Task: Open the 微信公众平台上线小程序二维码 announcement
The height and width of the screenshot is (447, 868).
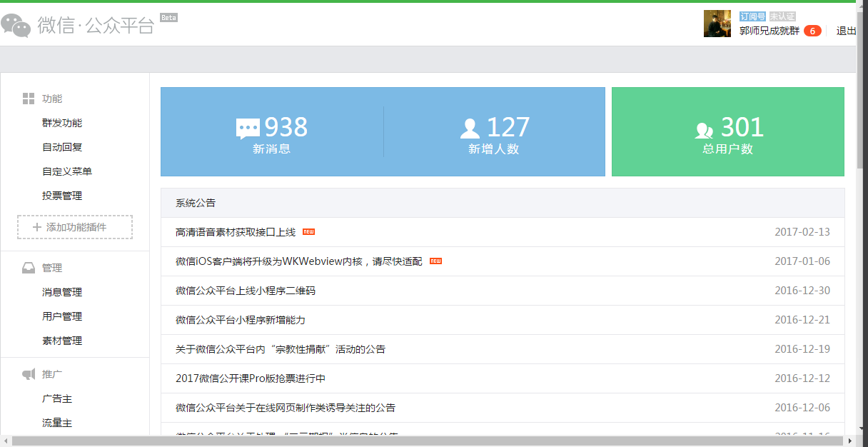Action: pyautogui.click(x=246, y=291)
